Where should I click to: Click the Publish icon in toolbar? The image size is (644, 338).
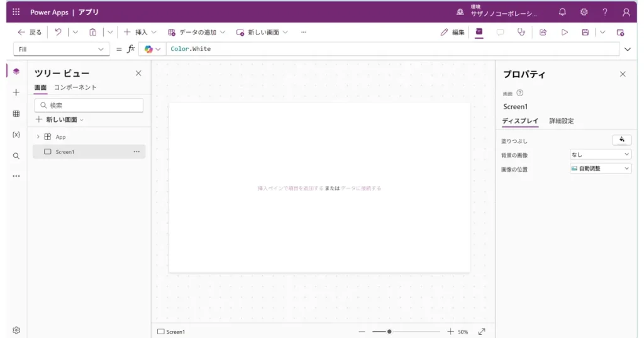coord(620,32)
